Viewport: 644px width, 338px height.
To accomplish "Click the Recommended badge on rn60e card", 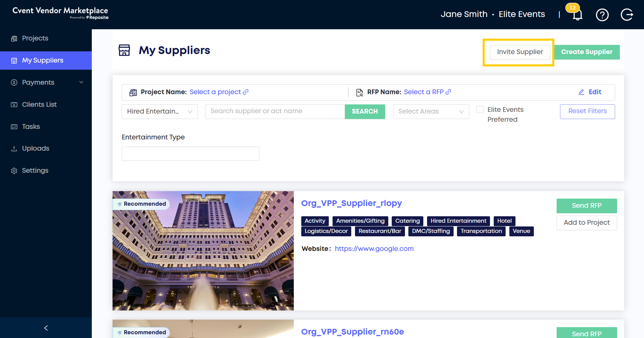I will pyautogui.click(x=141, y=332).
